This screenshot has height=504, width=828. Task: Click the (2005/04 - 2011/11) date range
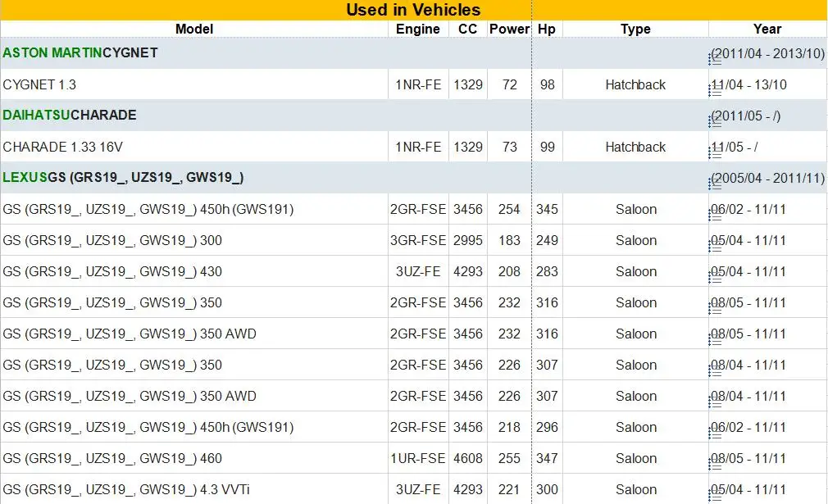point(768,178)
